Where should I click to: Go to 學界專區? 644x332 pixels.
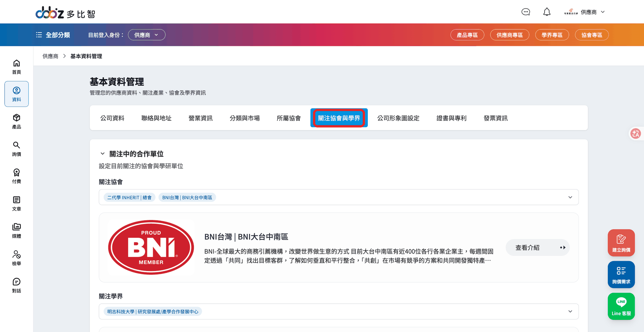coord(552,35)
